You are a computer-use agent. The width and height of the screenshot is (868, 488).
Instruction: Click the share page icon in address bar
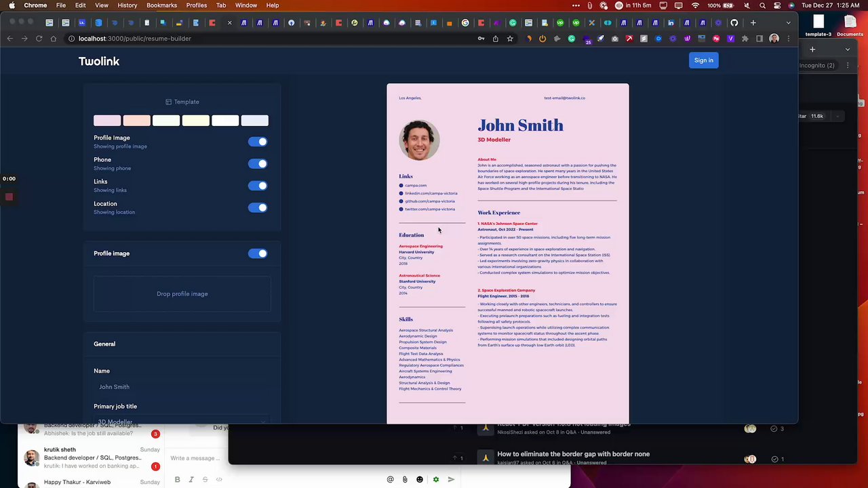[496, 39]
